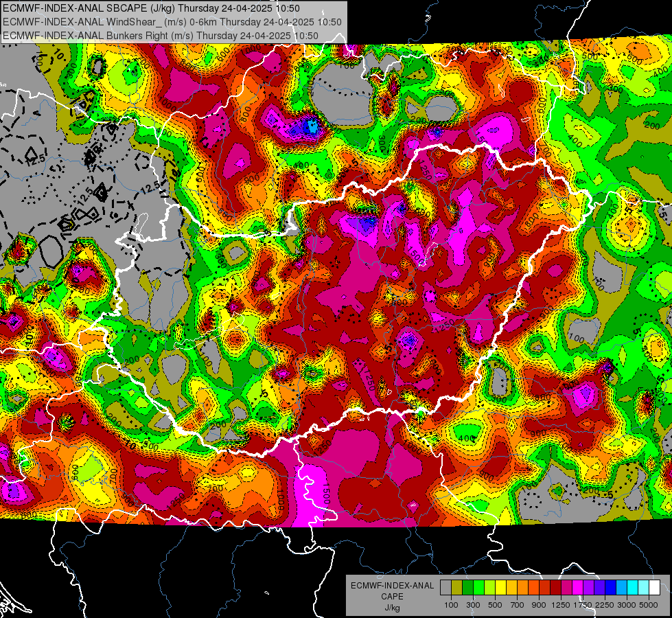Click the Bunkers Right (m/s) title line
Viewport: 672px width, 618px height.
click(161, 36)
